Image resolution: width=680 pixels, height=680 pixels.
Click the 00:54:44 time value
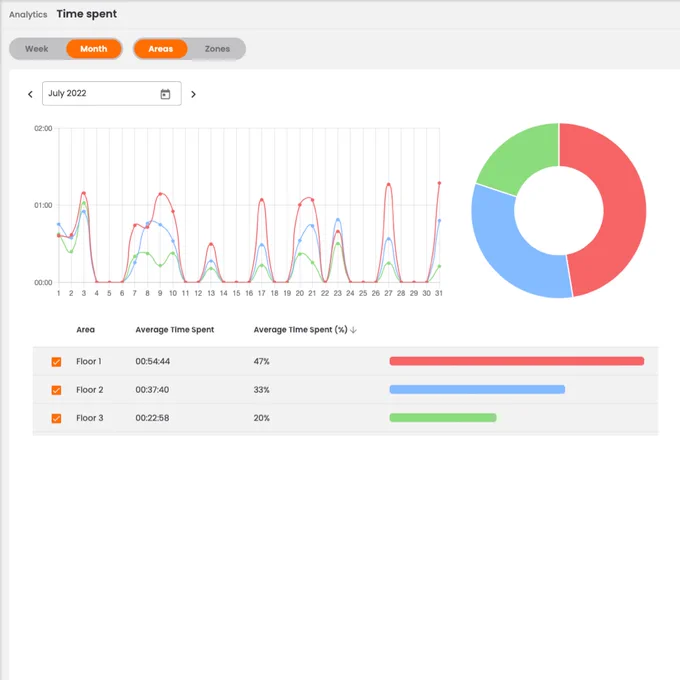pos(153,361)
